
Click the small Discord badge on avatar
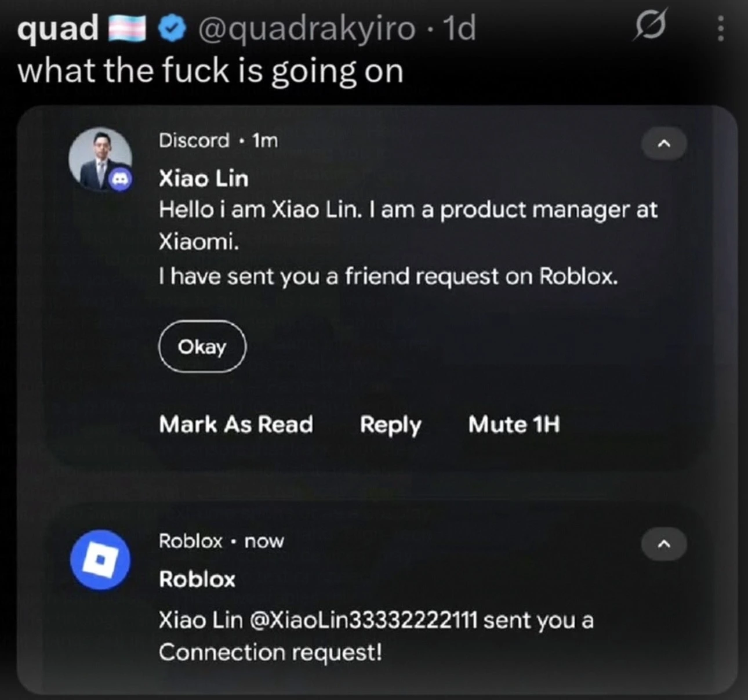pyautogui.click(x=120, y=181)
